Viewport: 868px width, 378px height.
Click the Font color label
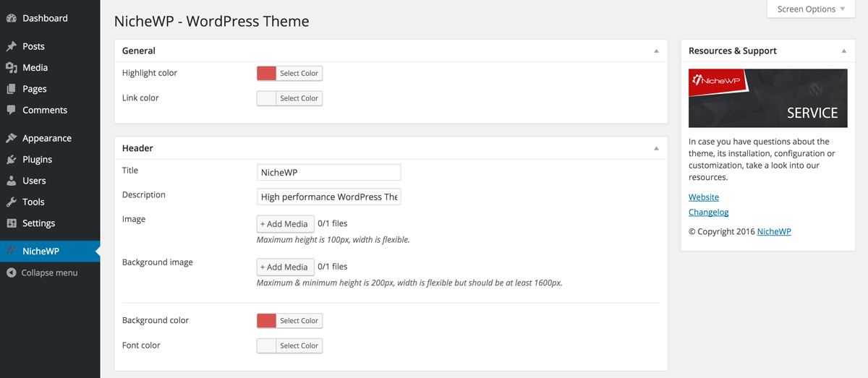(x=141, y=345)
